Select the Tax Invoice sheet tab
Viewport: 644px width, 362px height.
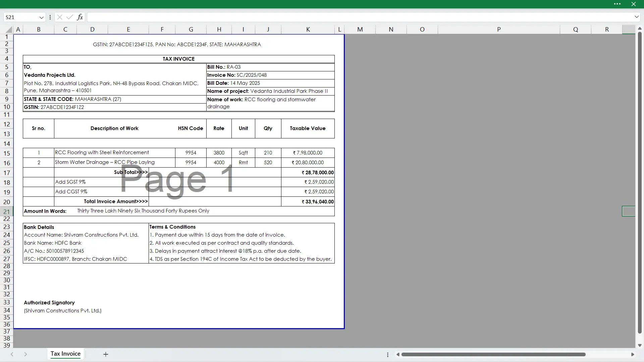pos(65,354)
